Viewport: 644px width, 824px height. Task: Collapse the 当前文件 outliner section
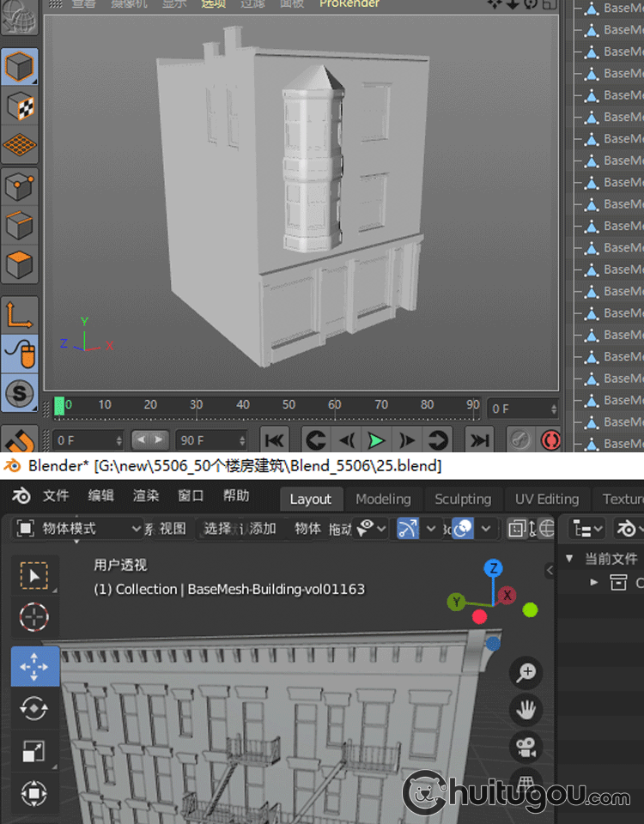pos(569,558)
